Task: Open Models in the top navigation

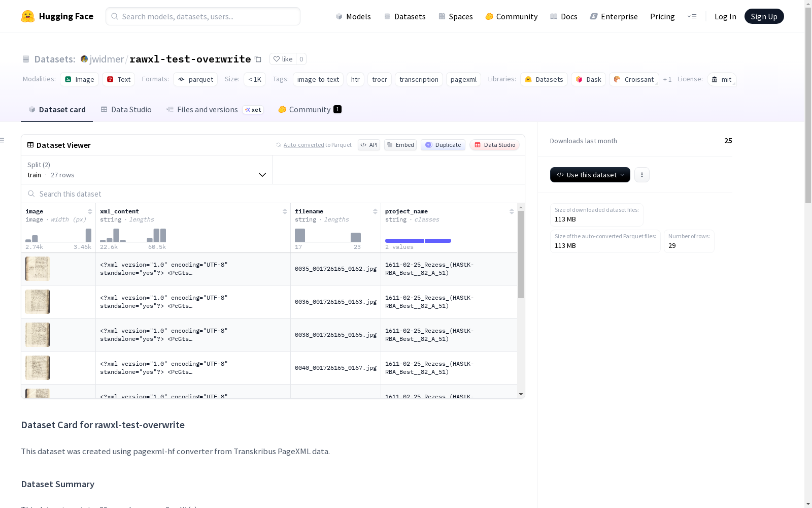Action: tap(353, 16)
